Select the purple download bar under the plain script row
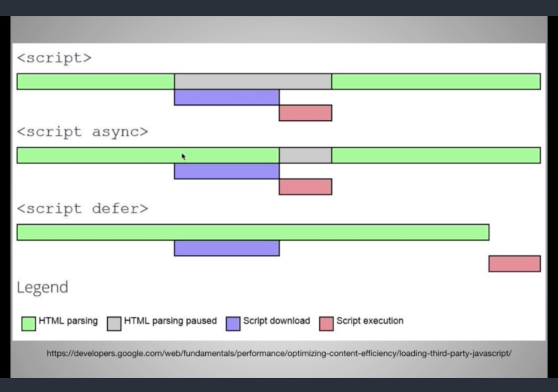The width and height of the screenshot is (558, 392). tap(226, 98)
